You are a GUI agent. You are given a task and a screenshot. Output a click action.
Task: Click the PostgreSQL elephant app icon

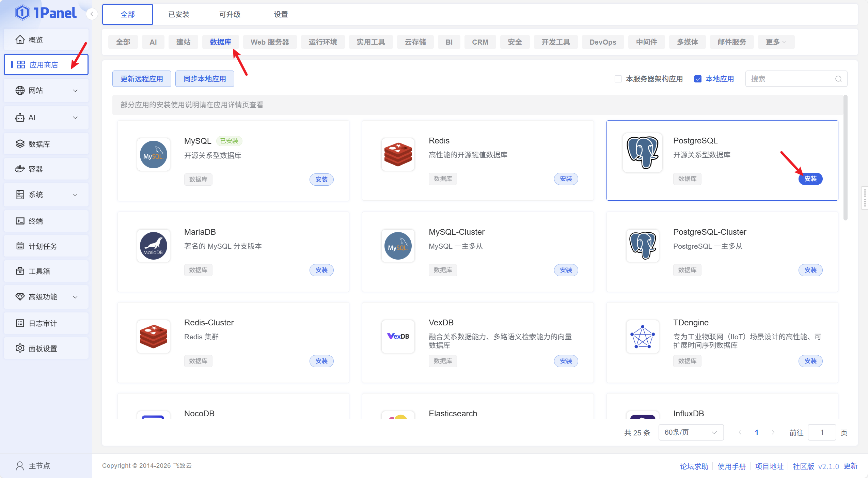pyautogui.click(x=642, y=153)
